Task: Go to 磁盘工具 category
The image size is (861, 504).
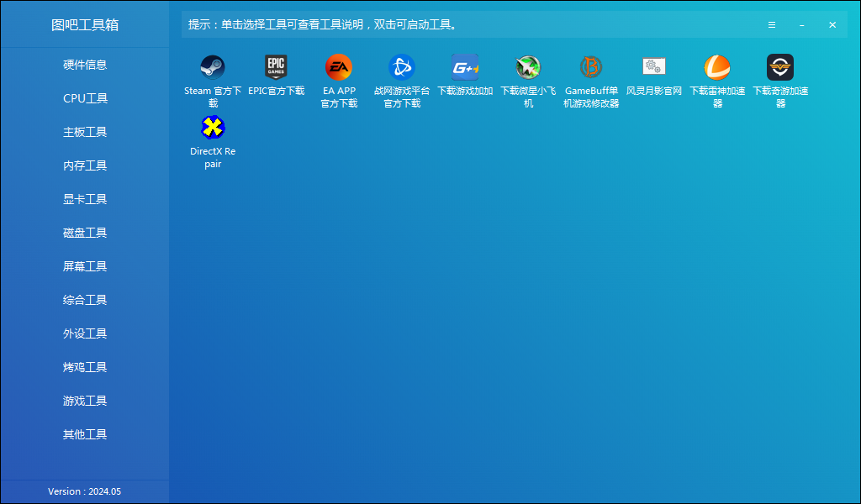Action: pos(85,233)
